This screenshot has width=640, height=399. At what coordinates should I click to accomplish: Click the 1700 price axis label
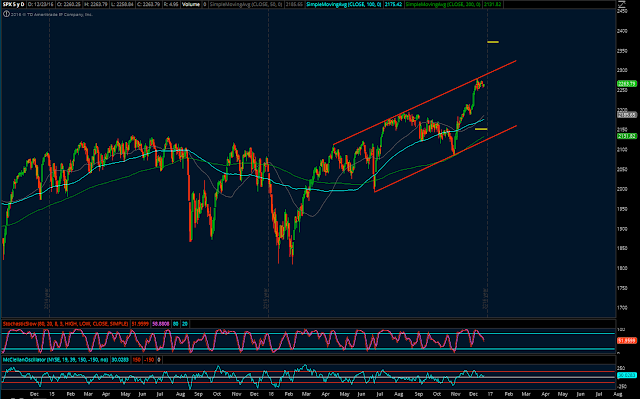coord(622,308)
